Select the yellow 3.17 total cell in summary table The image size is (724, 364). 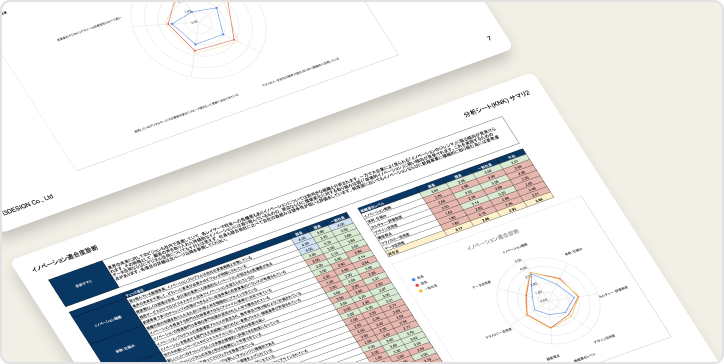tap(458, 228)
